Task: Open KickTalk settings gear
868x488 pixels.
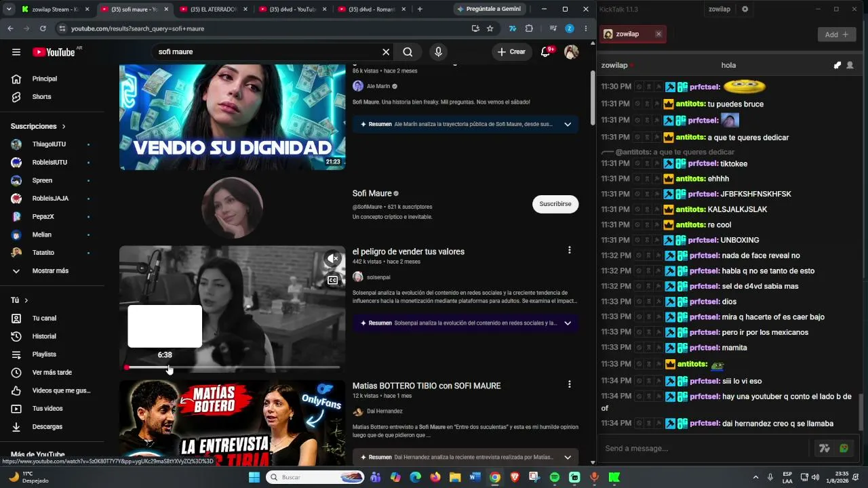Action: click(745, 9)
